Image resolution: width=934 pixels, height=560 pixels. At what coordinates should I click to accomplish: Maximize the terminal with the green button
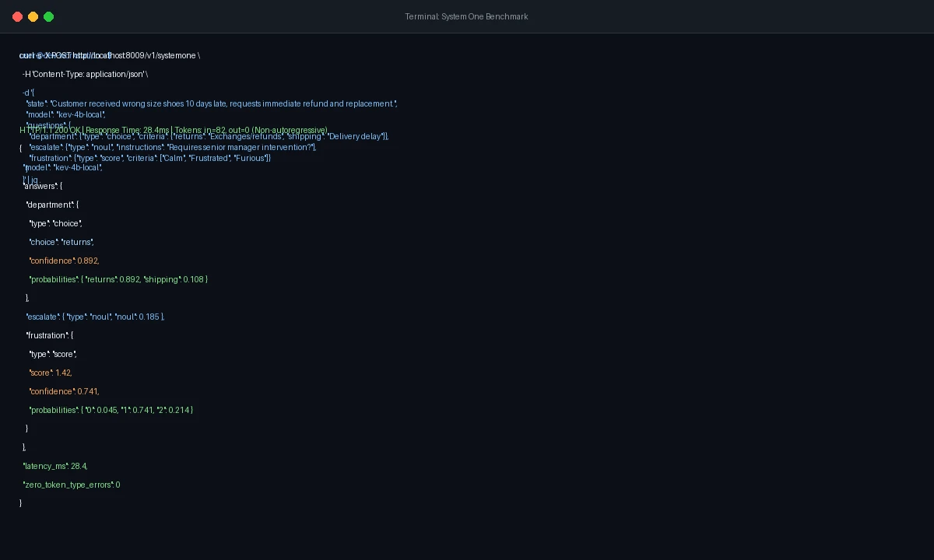tap(48, 16)
